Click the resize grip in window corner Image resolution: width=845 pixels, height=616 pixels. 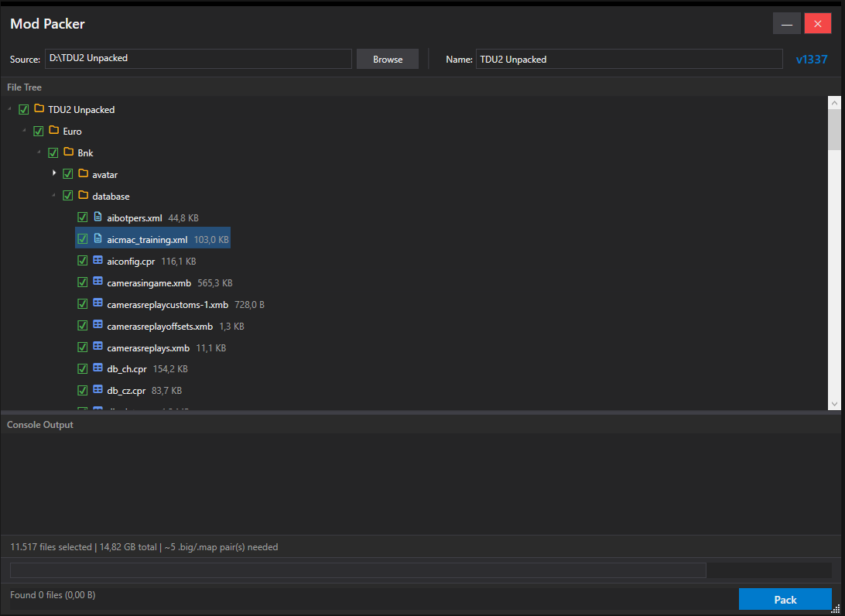point(836,608)
